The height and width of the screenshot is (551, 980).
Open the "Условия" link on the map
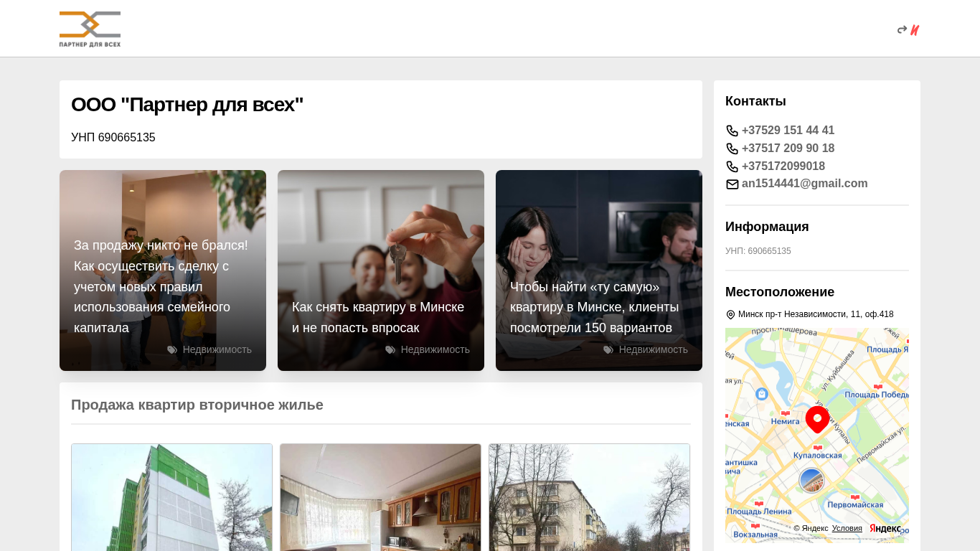click(847, 529)
